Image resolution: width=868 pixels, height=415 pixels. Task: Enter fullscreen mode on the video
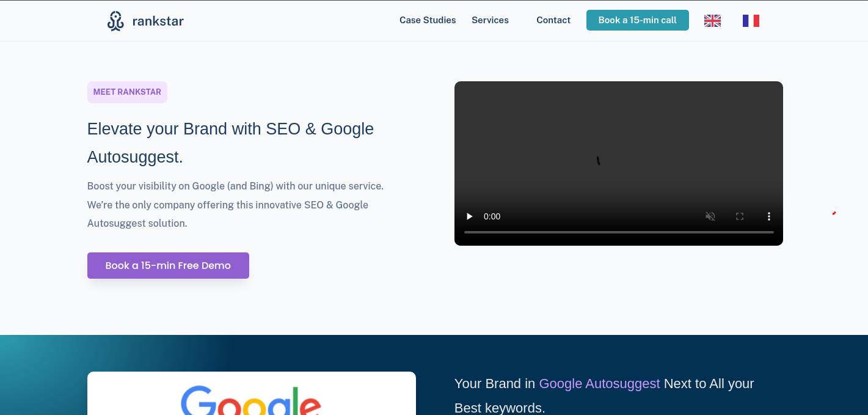point(740,216)
